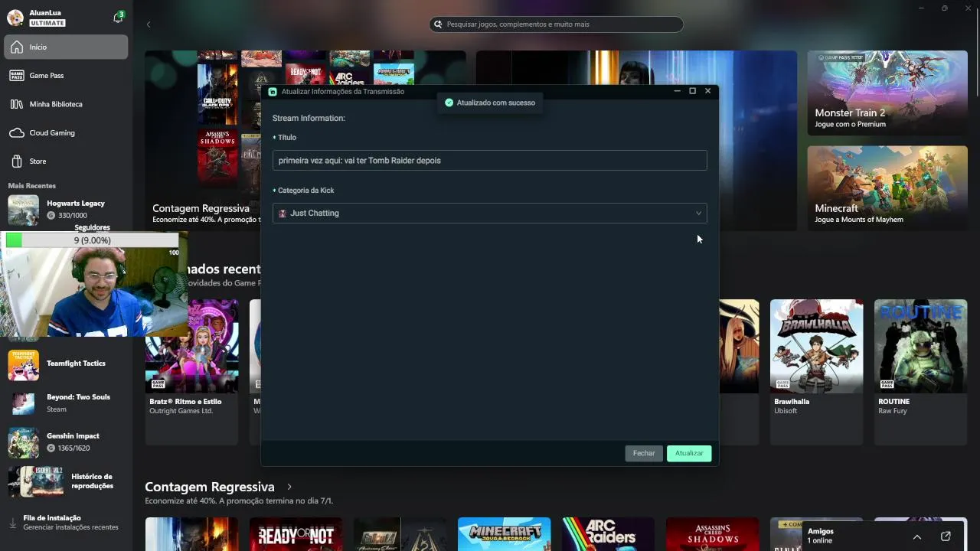Viewport: 980px width, 551px height.
Task: Click the back arrow navigation icon
Action: pos(149,24)
